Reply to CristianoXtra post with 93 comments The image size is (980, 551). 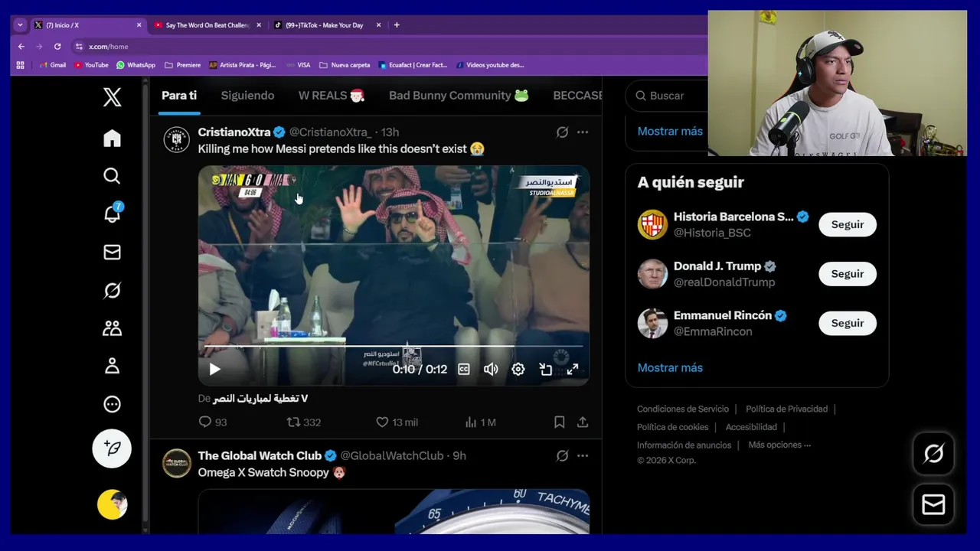213,422
